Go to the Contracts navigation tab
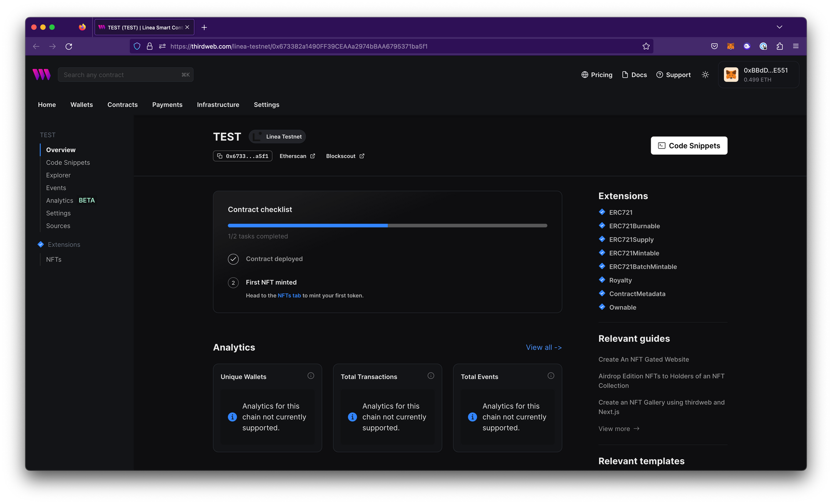Image resolution: width=832 pixels, height=504 pixels. pos(122,105)
